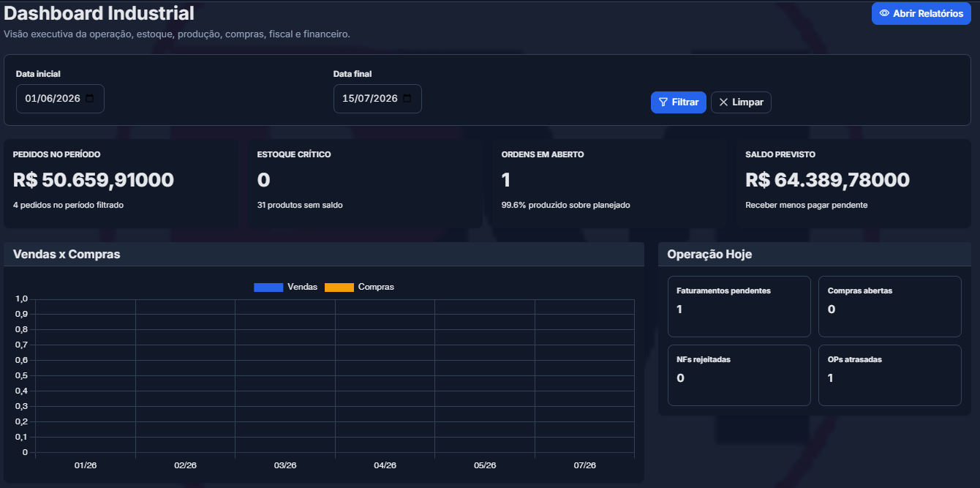Open Abrir Relatórios
The height and width of the screenshot is (488, 980).
pyautogui.click(x=921, y=13)
